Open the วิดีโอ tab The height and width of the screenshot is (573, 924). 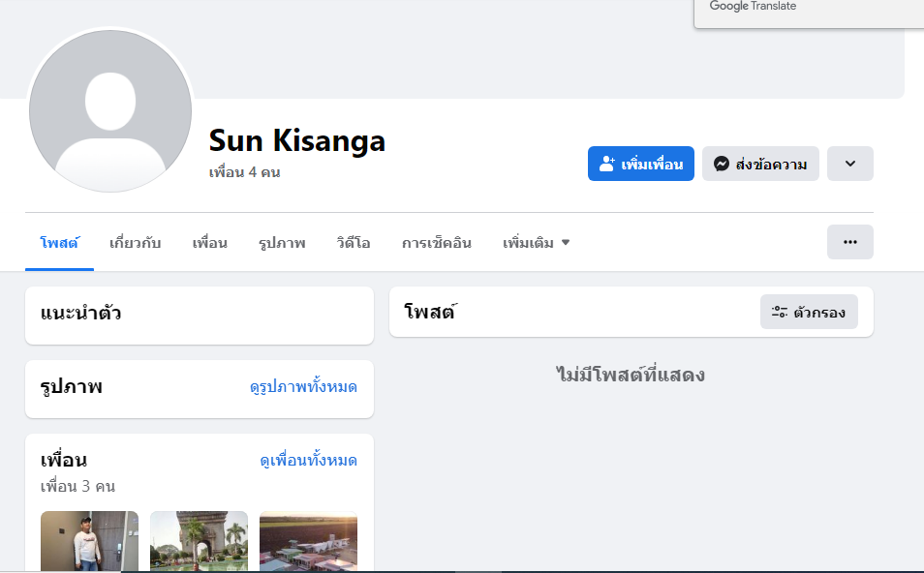tap(354, 243)
